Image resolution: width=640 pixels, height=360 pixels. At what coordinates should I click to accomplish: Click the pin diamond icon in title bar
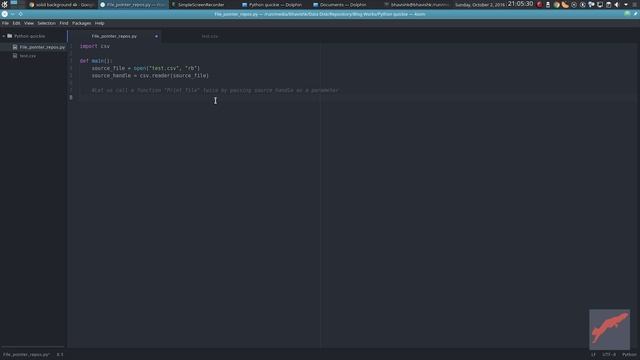20,14
